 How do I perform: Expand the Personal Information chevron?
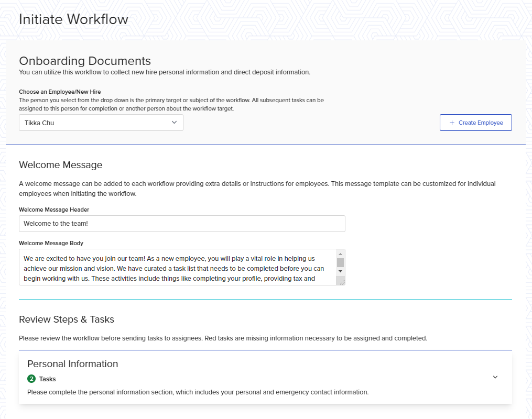(495, 377)
